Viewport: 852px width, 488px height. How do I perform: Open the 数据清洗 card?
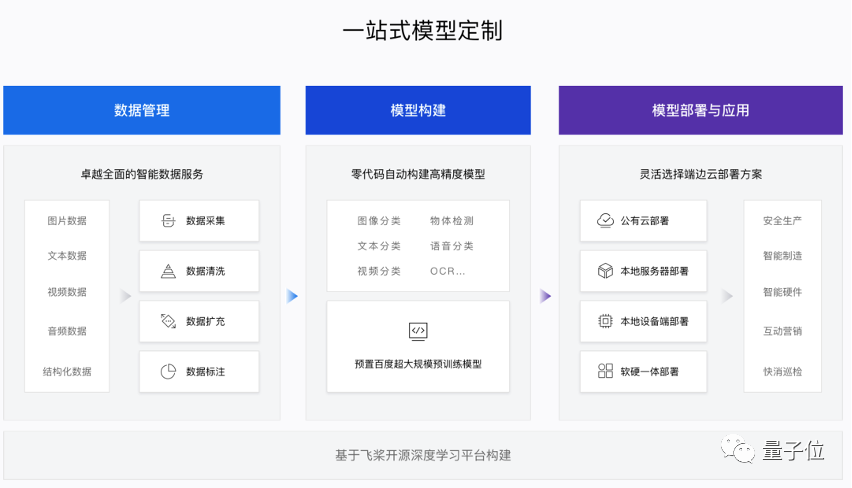point(199,271)
